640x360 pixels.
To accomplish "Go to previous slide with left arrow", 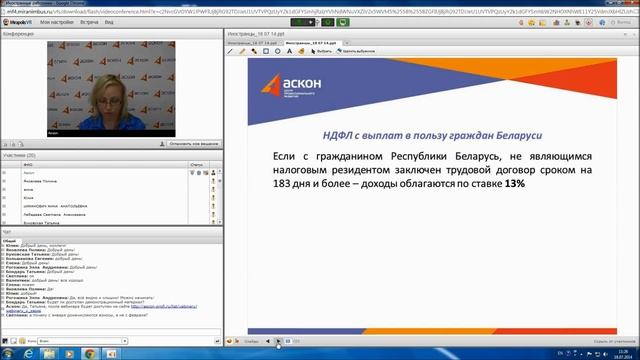I will [268, 341].
